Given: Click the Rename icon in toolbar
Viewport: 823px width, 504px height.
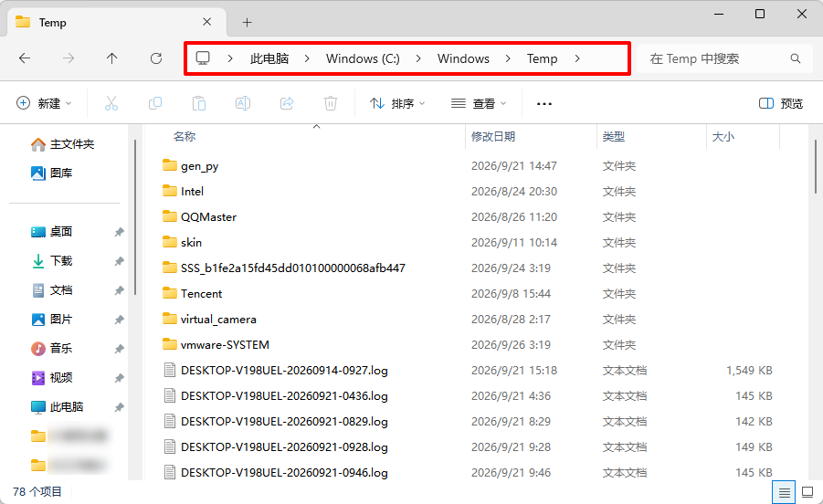Looking at the screenshot, I should coord(242,103).
